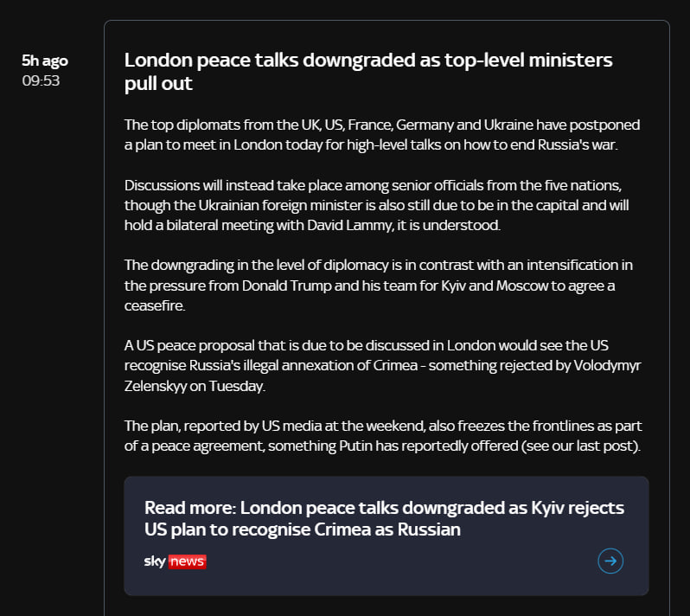Click the name 'Volodymyr' in the article
690x616 pixels.
605,365
